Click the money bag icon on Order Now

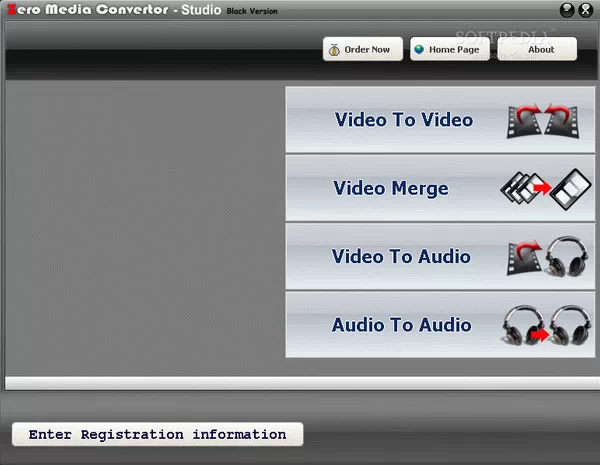pyautogui.click(x=334, y=50)
